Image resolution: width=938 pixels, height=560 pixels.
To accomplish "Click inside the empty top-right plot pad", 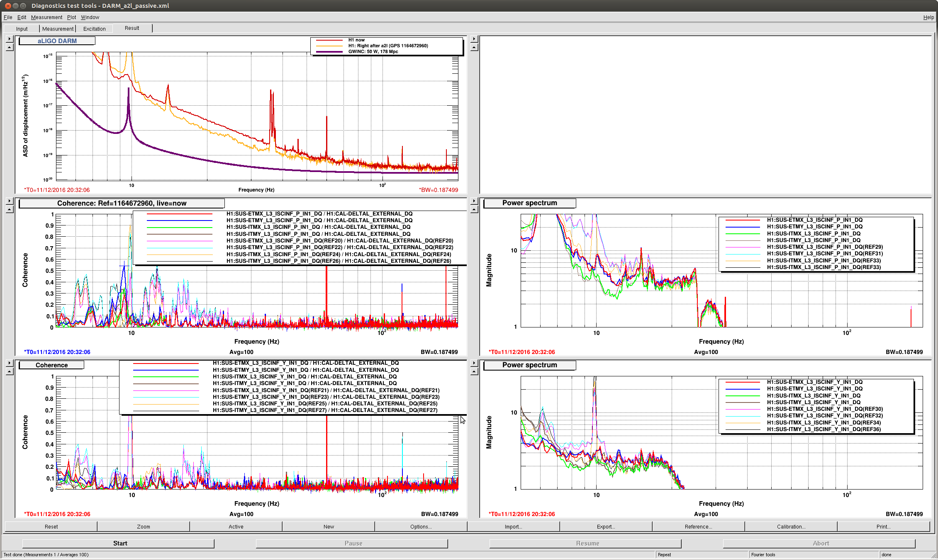I will [705, 115].
